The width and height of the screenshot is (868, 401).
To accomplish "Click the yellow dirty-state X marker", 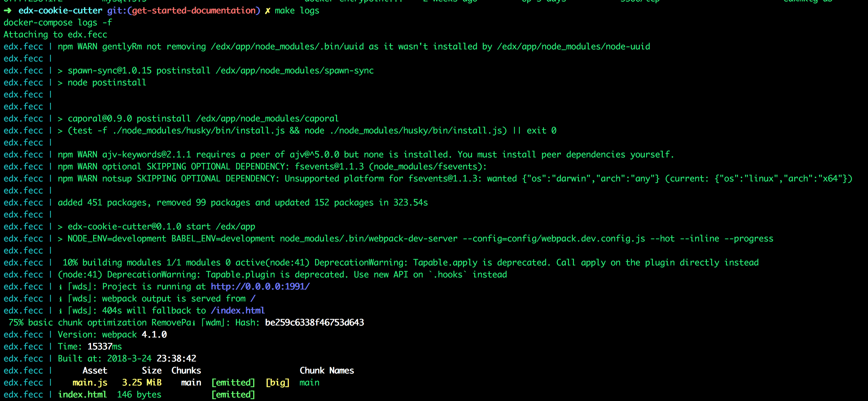I will pos(268,11).
